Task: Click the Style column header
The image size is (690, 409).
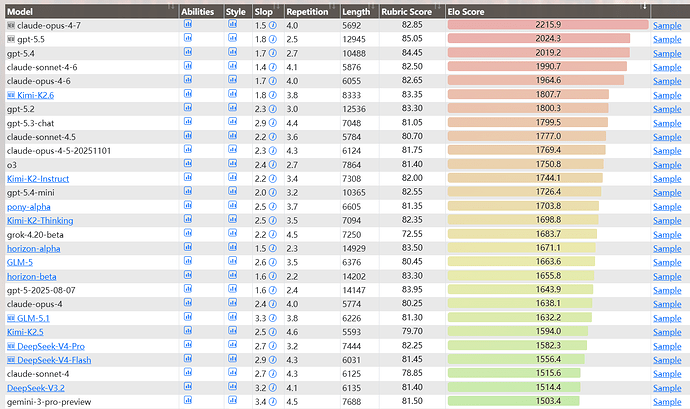Action: click(238, 11)
